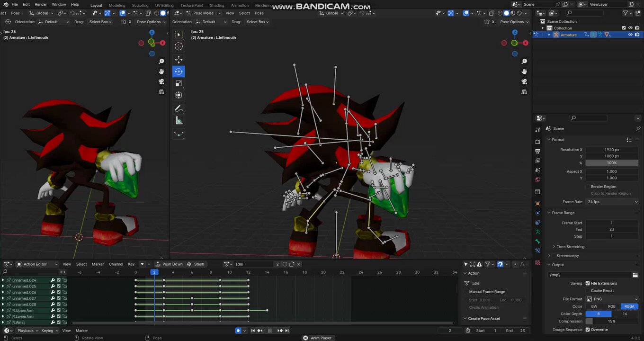
Task: Toggle the pin icon in Scene properties header
Action: click(638, 128)
